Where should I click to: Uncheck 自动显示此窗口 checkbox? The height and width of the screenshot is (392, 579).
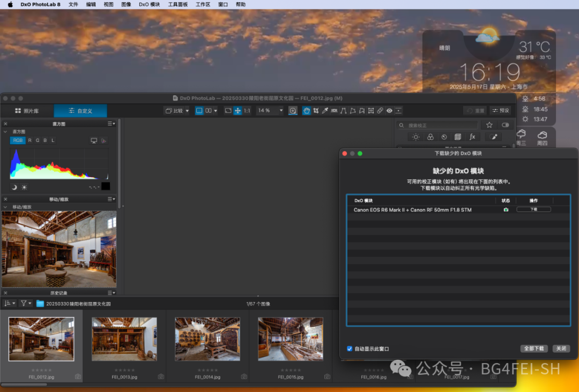[350, 349]
